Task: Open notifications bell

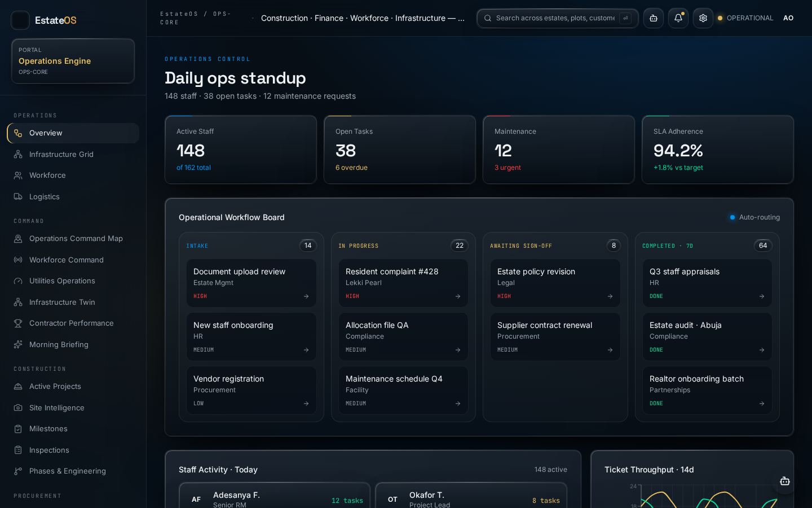Action: tap(678, 18)
